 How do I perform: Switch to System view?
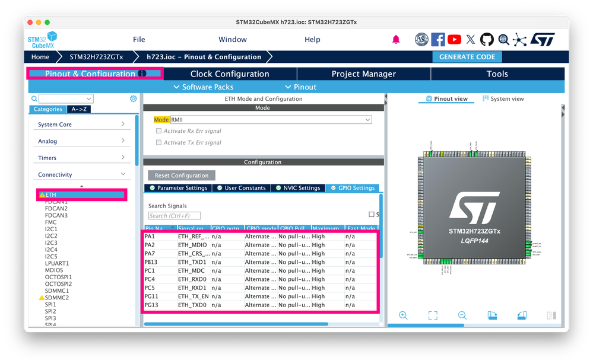503,98
